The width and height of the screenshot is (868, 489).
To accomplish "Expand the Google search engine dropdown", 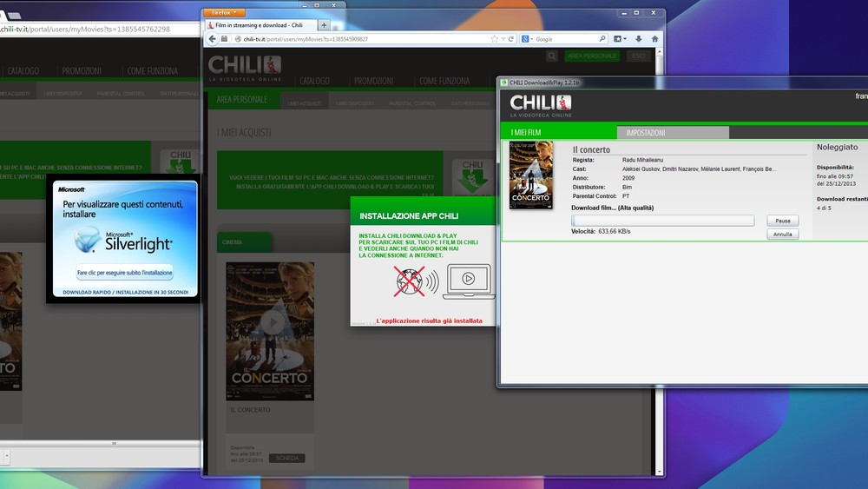I will [530, 39].
